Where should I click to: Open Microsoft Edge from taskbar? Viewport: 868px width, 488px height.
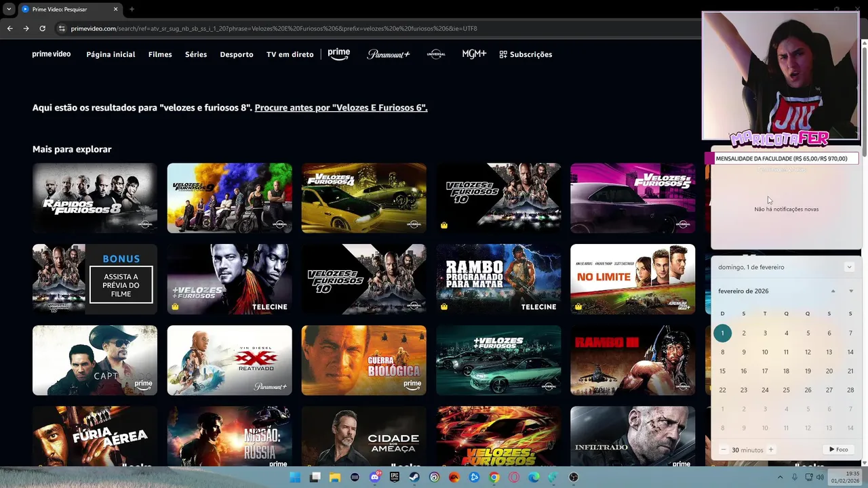[x=534, y=477]
